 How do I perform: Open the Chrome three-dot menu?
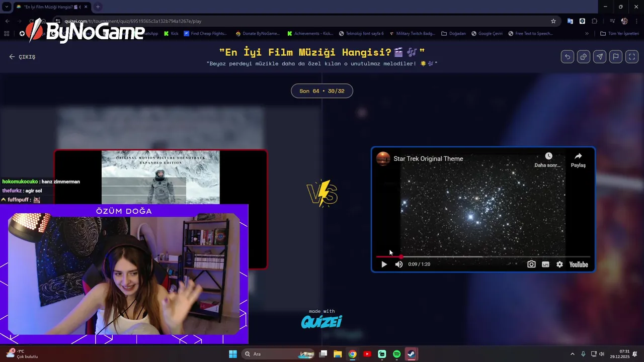(x=636, y=21)
